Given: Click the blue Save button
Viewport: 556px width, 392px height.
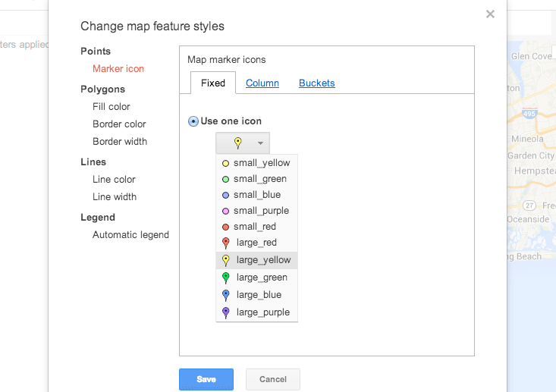Looking at the screenshot, I should click(206, 379).
